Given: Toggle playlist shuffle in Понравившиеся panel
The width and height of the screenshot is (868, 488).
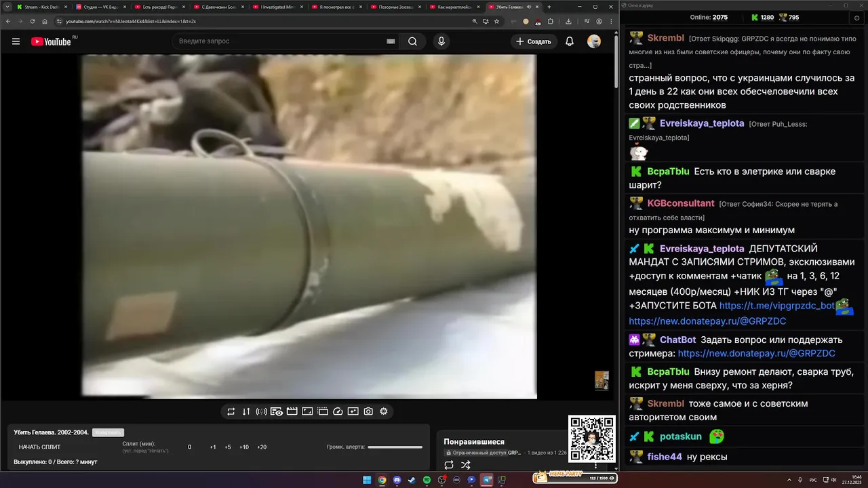Looking at the screenshot, I should click(465, 465).
